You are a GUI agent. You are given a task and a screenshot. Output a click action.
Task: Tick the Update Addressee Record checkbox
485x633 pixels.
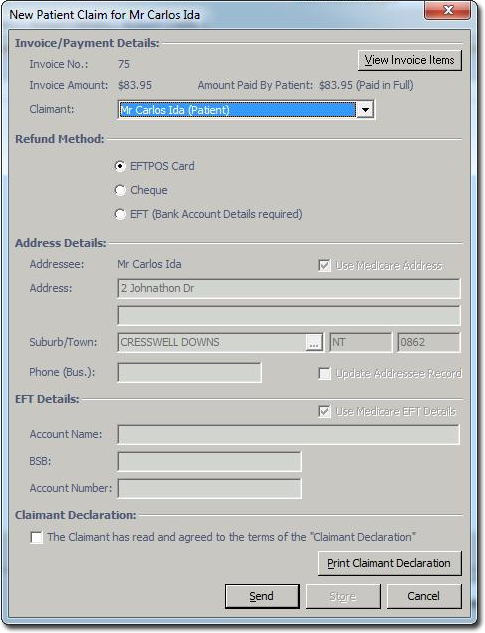coord(324,373)
